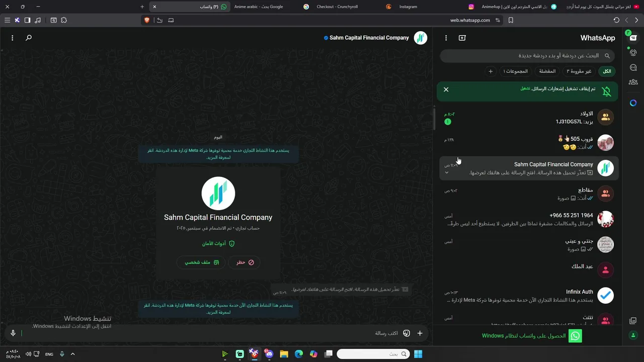The height and width of the screenshot is (362, 644).
Task: Dismiss the notifications-off banner
Action: click(x=446, y=89)
